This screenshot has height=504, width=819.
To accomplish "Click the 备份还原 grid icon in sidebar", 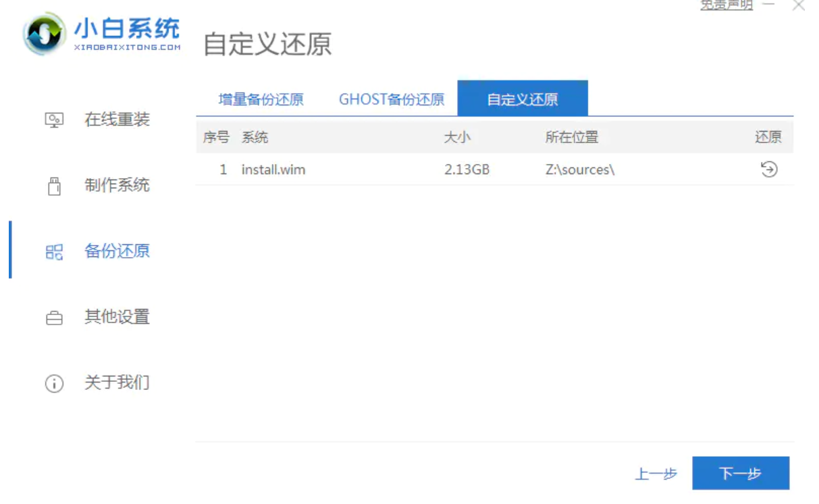I will pyautogui.click(x=54, y=252).
